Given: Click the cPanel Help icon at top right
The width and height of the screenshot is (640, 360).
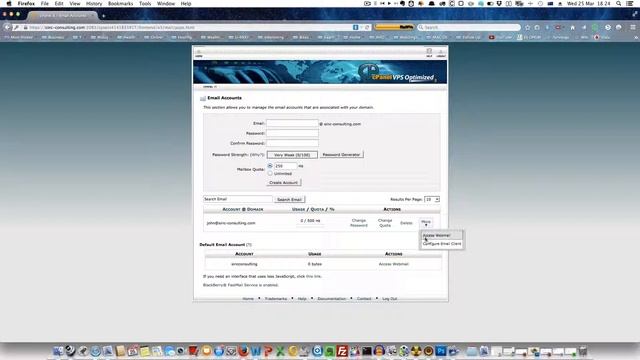Looking at the screenshot, I should pyautogui.click(x=429, y=53).
